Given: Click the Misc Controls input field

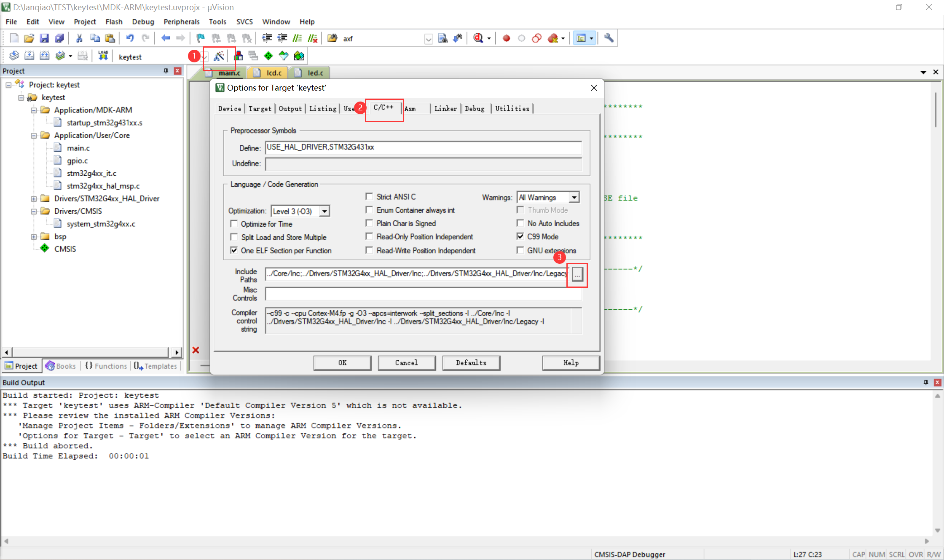Looking at the screenshot, I should pyautogui.click(x=423, y=294).
